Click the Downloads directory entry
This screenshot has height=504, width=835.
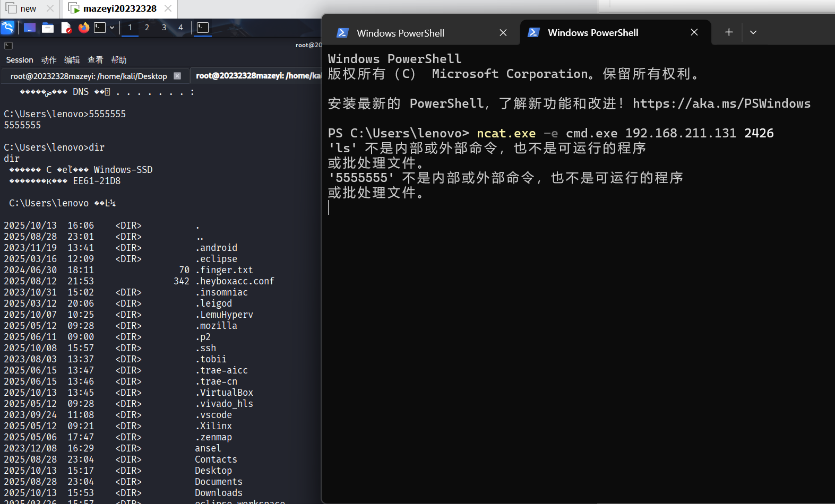219,493
